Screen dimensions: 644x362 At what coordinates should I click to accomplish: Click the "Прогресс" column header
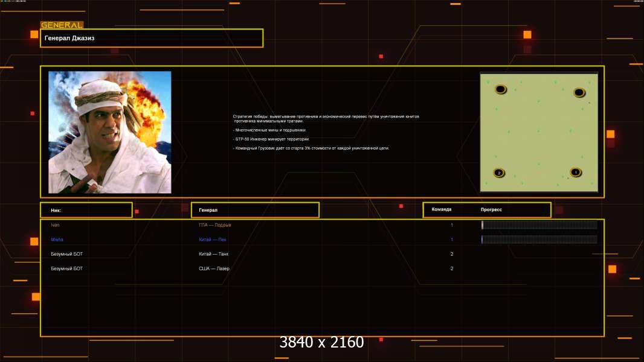click(491, 209)
